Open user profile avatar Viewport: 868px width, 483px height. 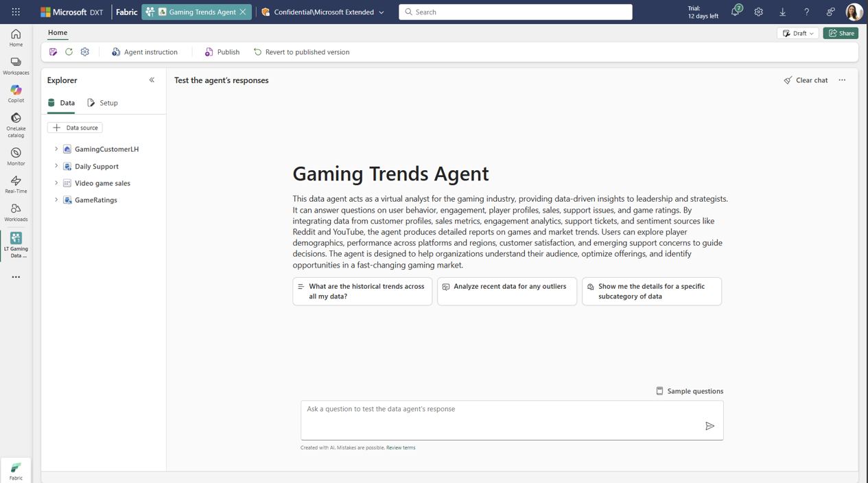pyautogui.click(x=854, y=12)
